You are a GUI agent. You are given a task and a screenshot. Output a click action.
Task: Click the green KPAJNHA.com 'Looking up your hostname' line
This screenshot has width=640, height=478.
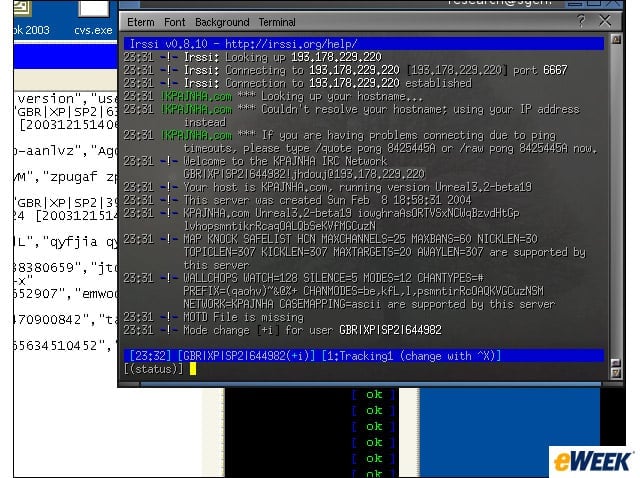[x=273, y=96]
